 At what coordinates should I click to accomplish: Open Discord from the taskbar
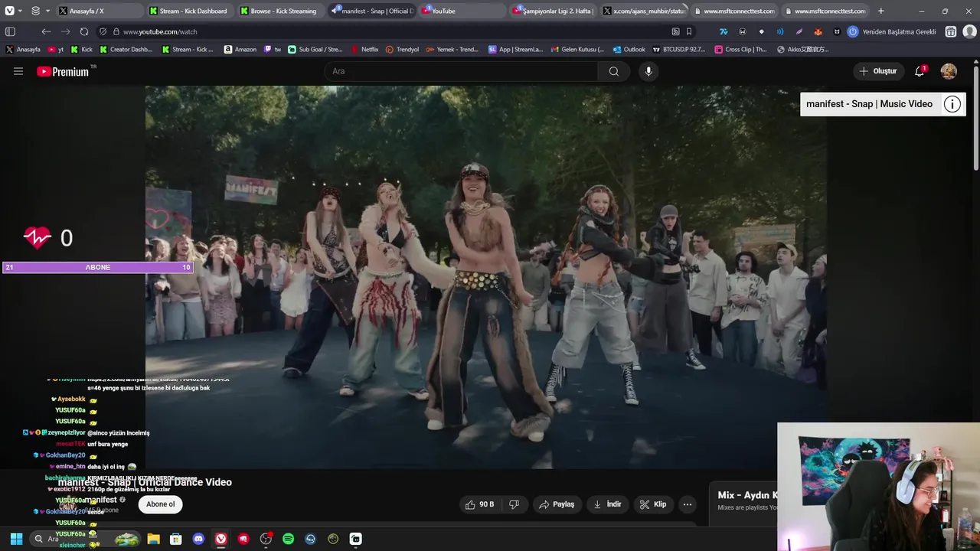[x=198, y=539]
